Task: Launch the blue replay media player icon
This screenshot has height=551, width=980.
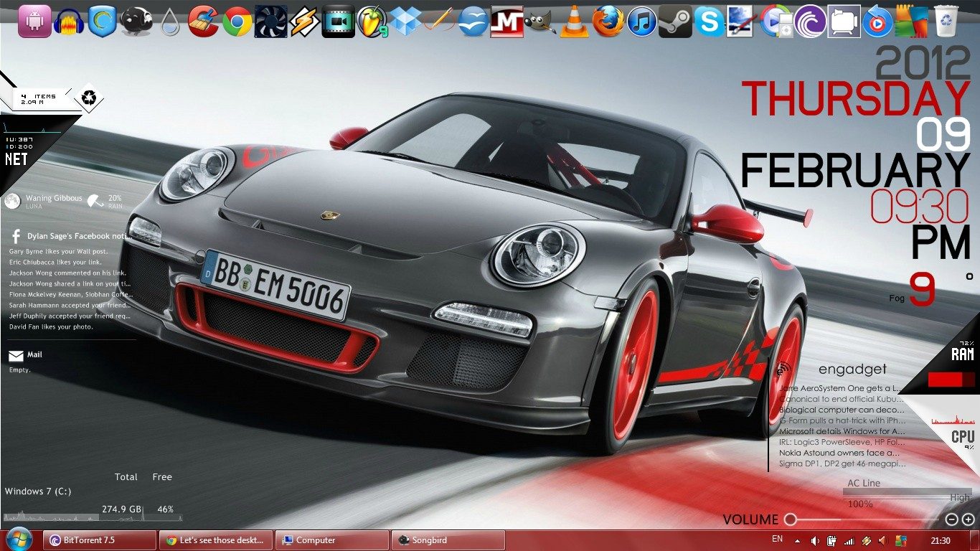Action: 877,22
